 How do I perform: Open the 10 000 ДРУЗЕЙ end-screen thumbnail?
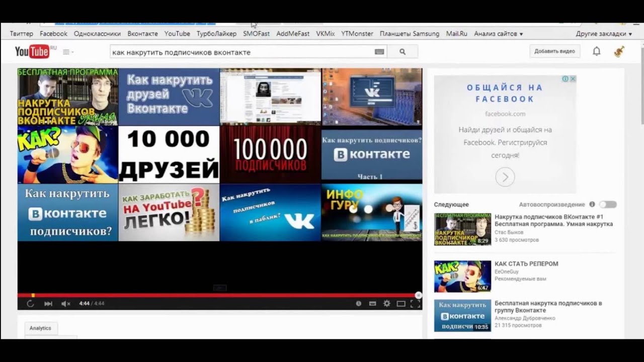pos(169,154)
